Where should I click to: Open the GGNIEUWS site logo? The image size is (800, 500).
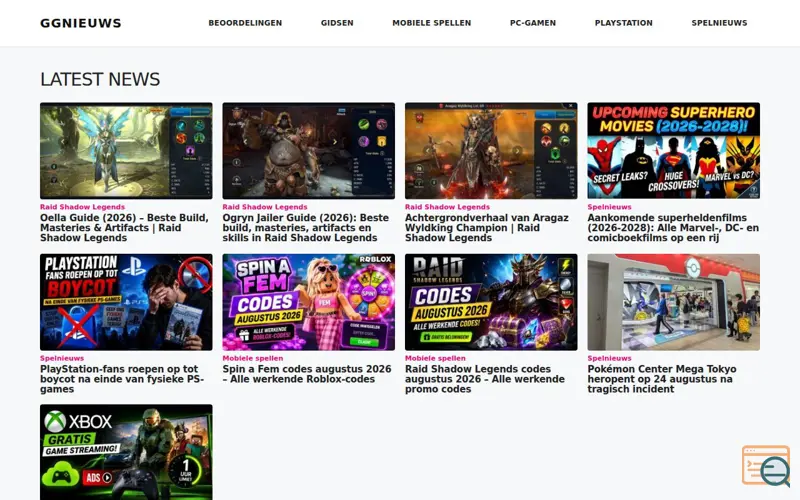pyautogui.click(x=81, y=23)
